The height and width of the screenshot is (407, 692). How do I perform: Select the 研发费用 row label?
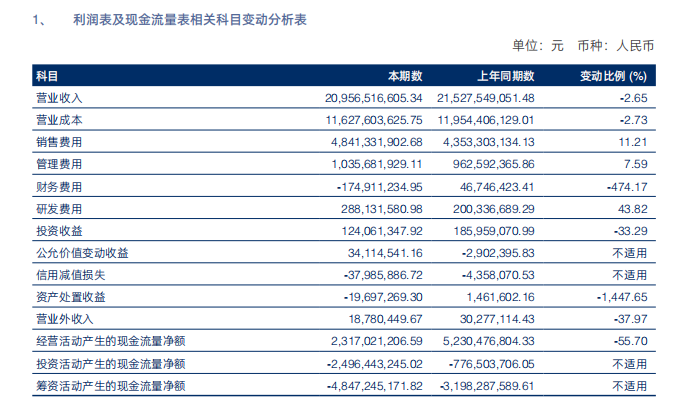pyautogui.click(x=59, y=209)
